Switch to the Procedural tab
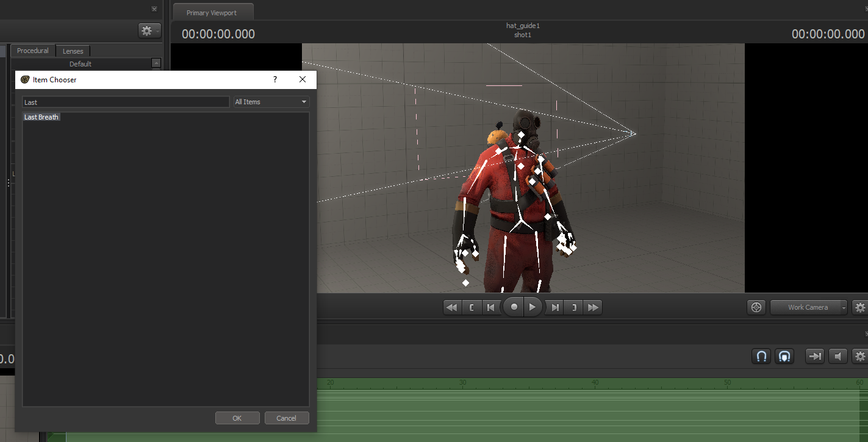 tap(33, 51)
